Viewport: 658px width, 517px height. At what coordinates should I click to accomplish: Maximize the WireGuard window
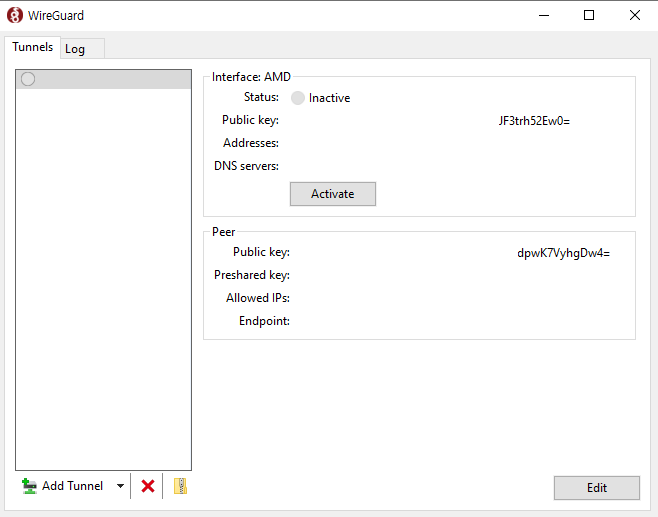pyautogui.click(x=589, y=16)
